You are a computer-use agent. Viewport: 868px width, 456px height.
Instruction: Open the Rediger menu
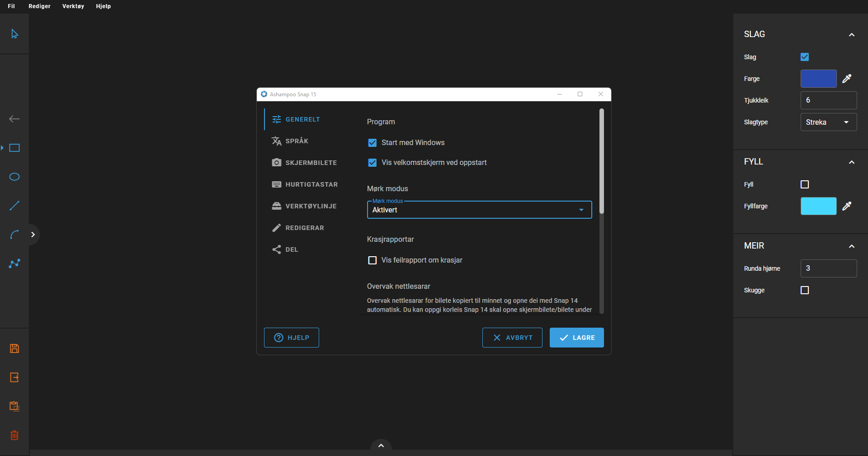pyautogui.click(x=39, y=6)
